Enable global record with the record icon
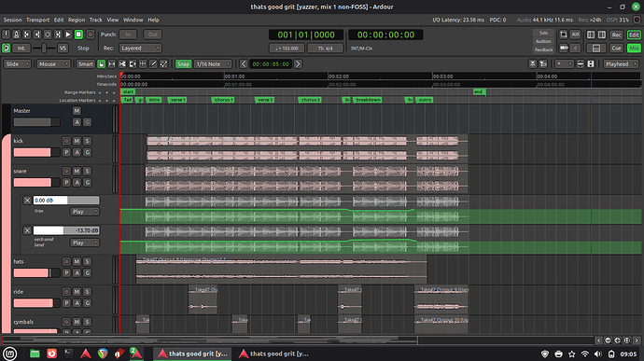The height and width of the screenshot is (361, 644). pyautogui.click(x=91, y=35)
